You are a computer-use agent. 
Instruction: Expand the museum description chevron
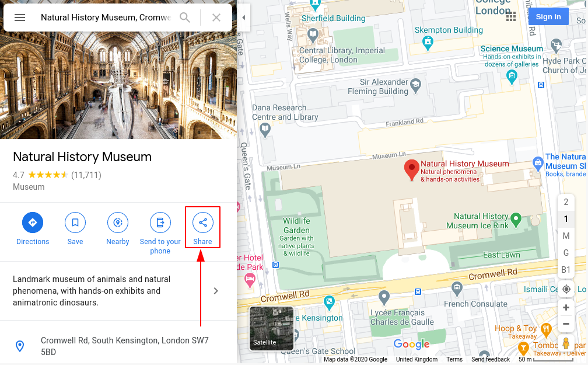[216, 291]
